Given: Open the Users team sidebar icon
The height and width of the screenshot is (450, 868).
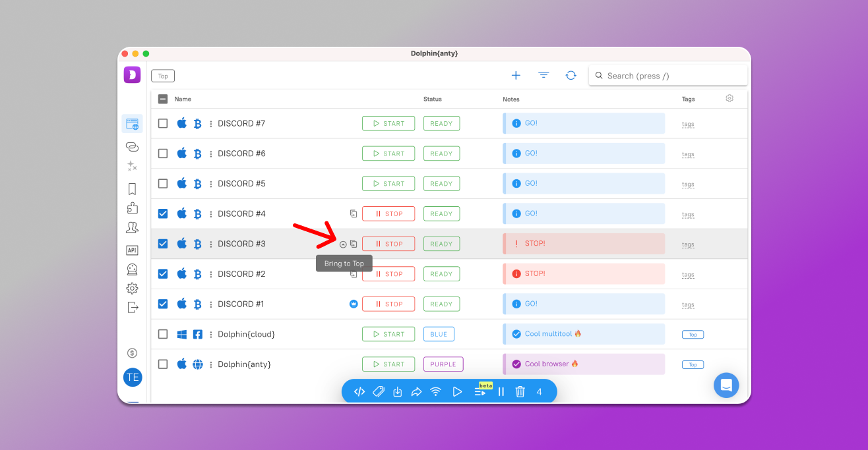Looking at the screenshot, I should coord(132,227).
